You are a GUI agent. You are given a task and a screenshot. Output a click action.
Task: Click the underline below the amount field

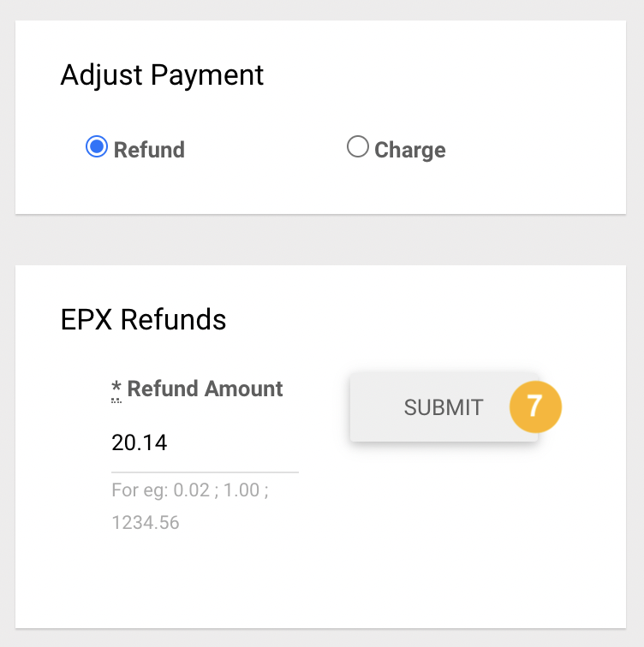[205, 472]
